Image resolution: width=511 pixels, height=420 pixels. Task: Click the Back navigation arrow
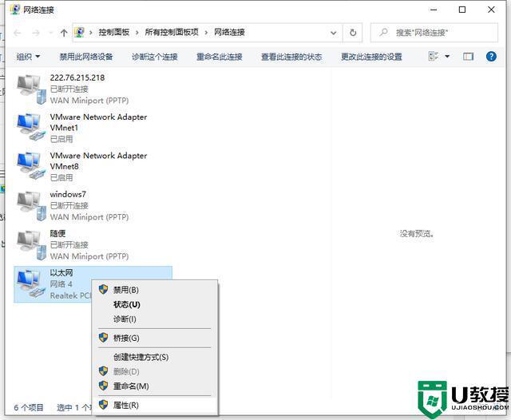[18, 33]
